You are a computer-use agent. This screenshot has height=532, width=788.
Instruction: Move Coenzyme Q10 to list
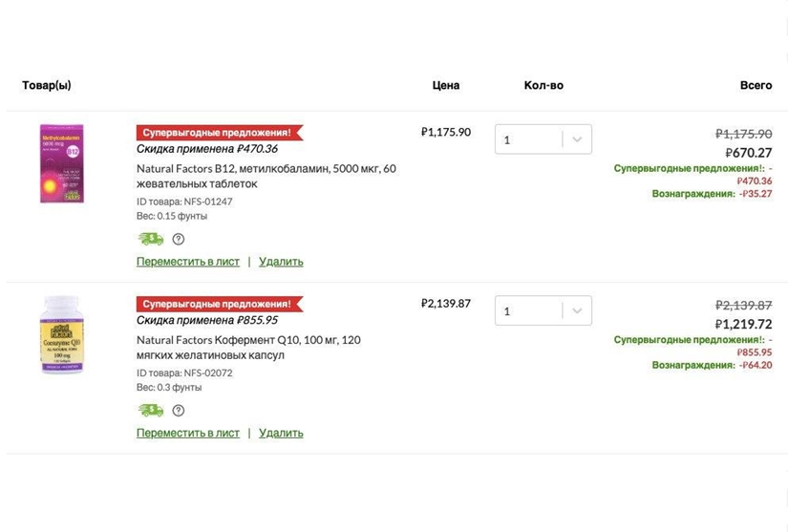pyautogui.click(x=188, y=433)
